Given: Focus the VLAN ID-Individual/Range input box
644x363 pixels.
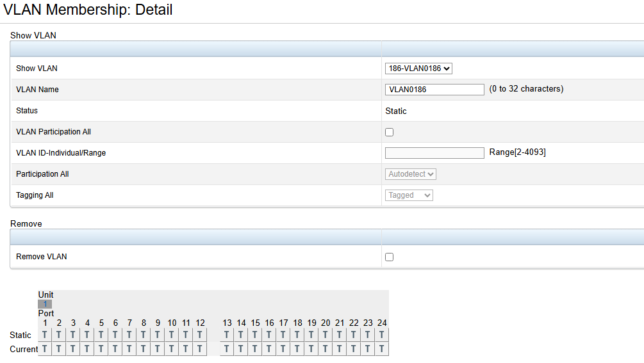Looking at the screenshot, I should (434, 153).
